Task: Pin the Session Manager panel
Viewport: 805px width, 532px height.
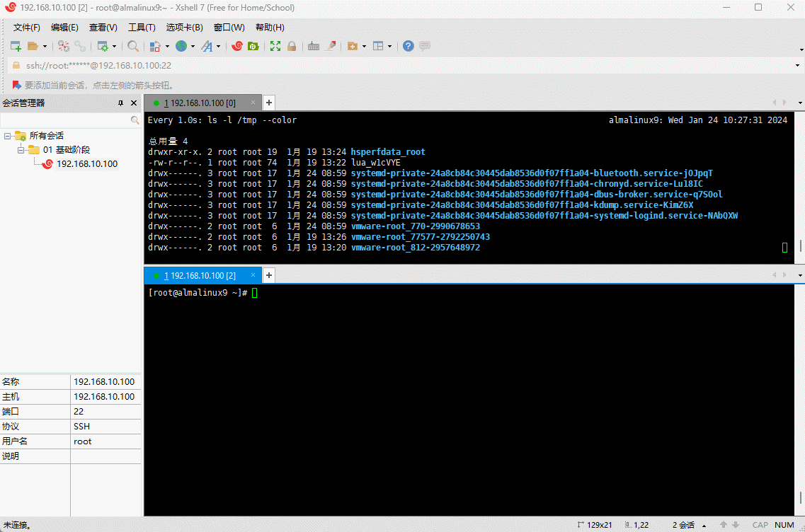Action: [120, 103]
